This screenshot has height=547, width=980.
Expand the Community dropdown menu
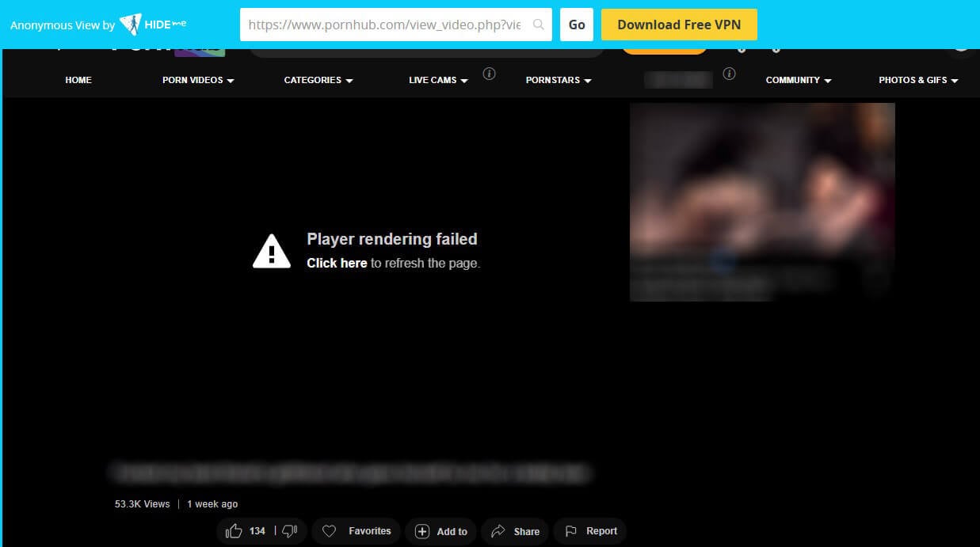pos(799,80)
